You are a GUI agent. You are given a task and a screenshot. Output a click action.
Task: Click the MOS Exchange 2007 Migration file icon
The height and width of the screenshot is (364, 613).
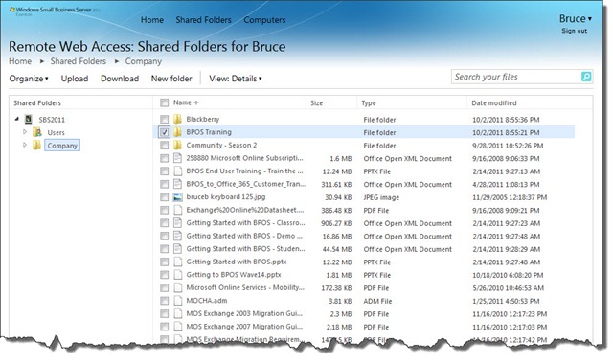pos(177,327)
